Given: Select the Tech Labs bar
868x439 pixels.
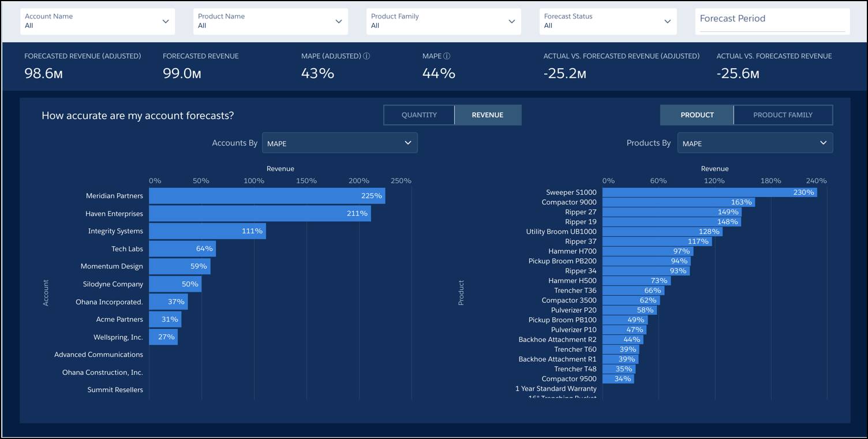Looking at the screenshot, I should tap(182, 248).
